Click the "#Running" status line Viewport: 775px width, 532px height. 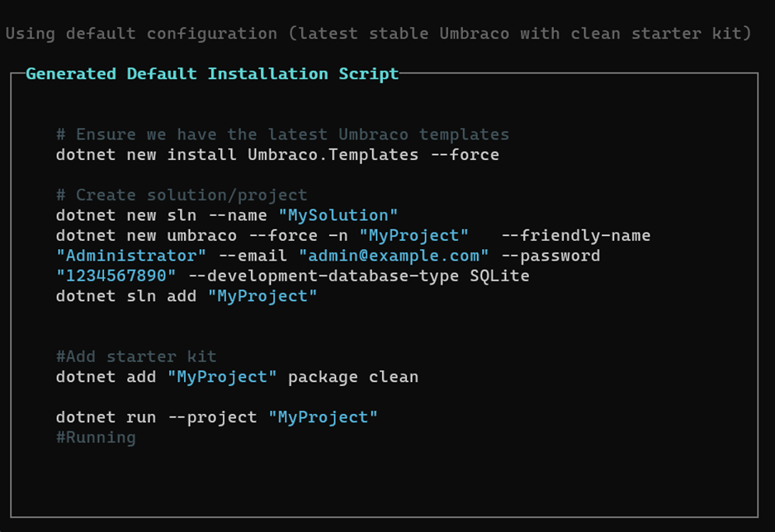96,437
